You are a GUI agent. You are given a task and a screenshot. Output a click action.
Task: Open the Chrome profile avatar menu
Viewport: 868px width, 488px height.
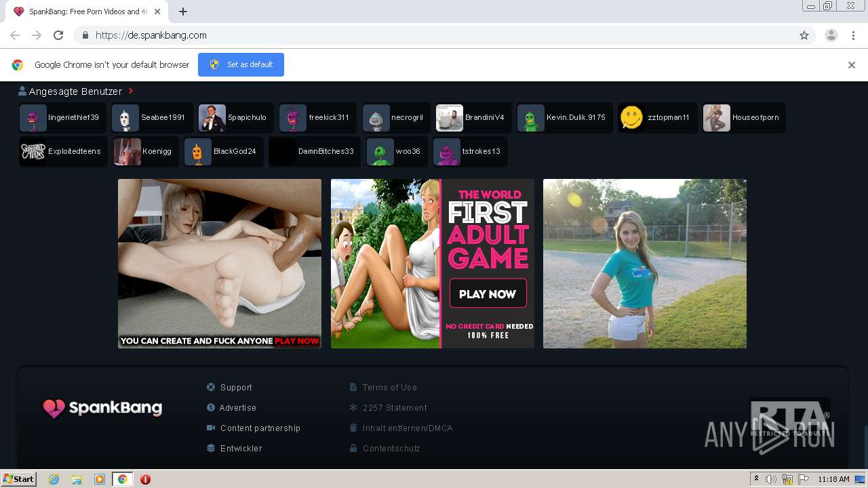(831, 35)
